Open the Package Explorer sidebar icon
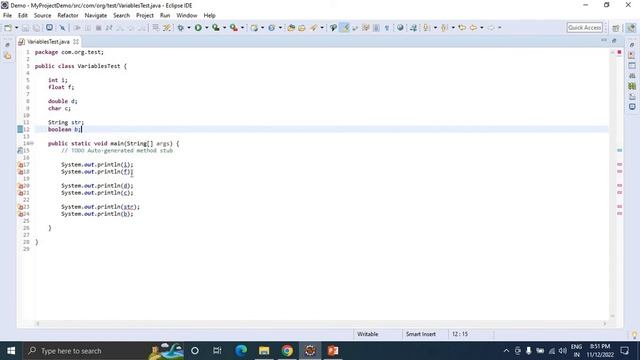This screenshot has width=640, height=360. pyautogui.click(x=8, y=56)
